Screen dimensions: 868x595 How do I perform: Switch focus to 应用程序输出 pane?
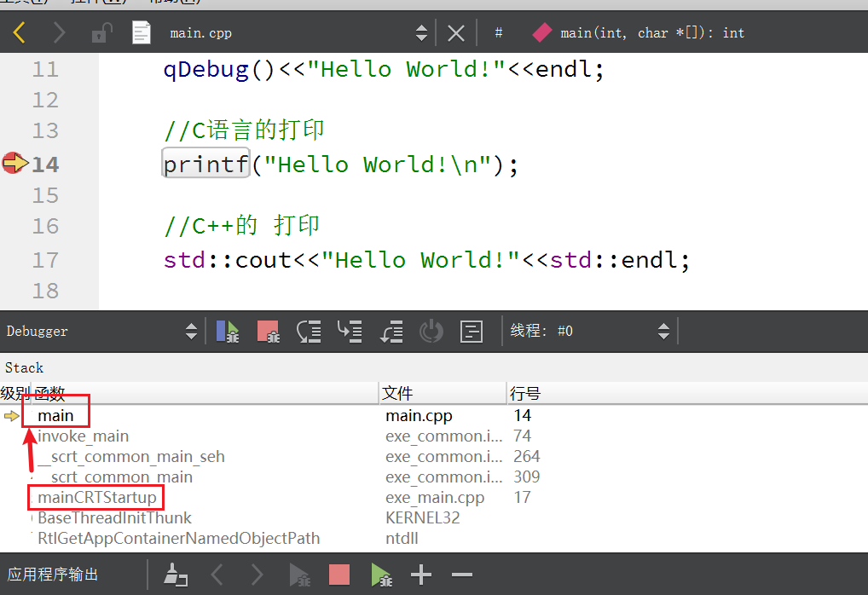[x=52, y=574]
